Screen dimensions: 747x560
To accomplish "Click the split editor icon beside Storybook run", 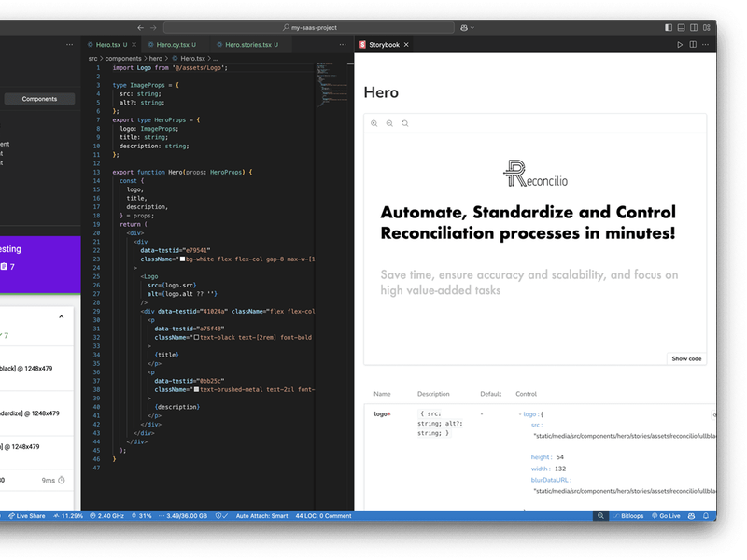I will (x=693, y=45).
